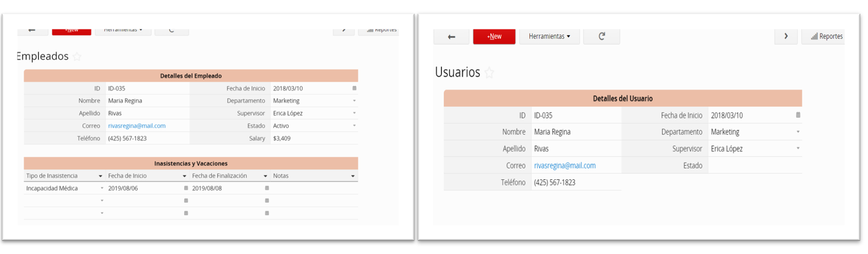This screenshot has height=254, width=868.
Task: Click the back arrow in Usuarios toolbar
Action: 451,37
